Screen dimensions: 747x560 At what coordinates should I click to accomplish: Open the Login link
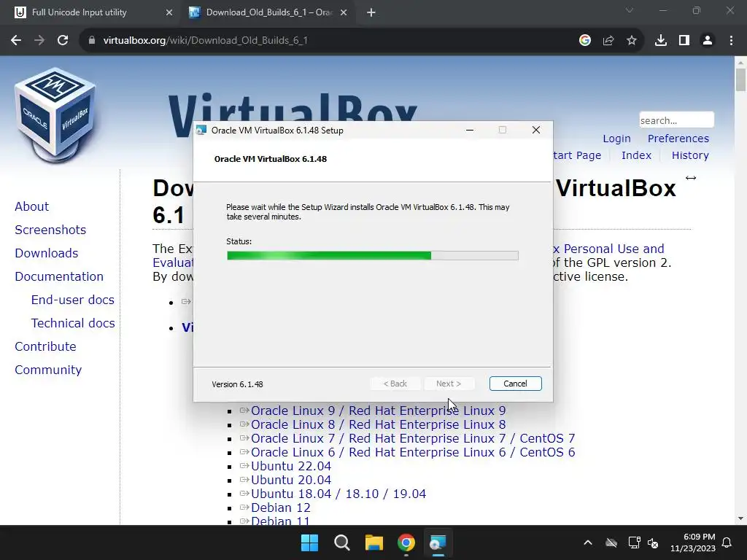point(616,139)
